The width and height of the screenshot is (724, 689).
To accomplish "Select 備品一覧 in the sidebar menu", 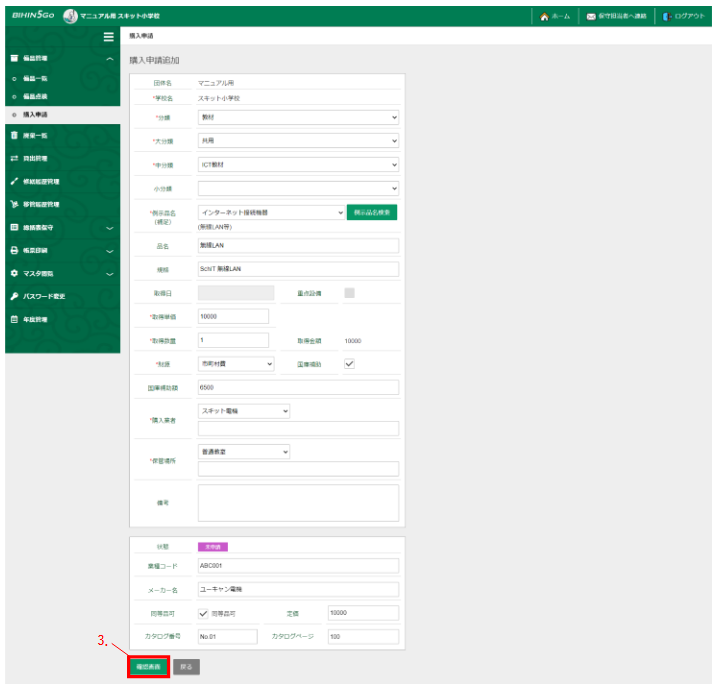I will point(35,78).
